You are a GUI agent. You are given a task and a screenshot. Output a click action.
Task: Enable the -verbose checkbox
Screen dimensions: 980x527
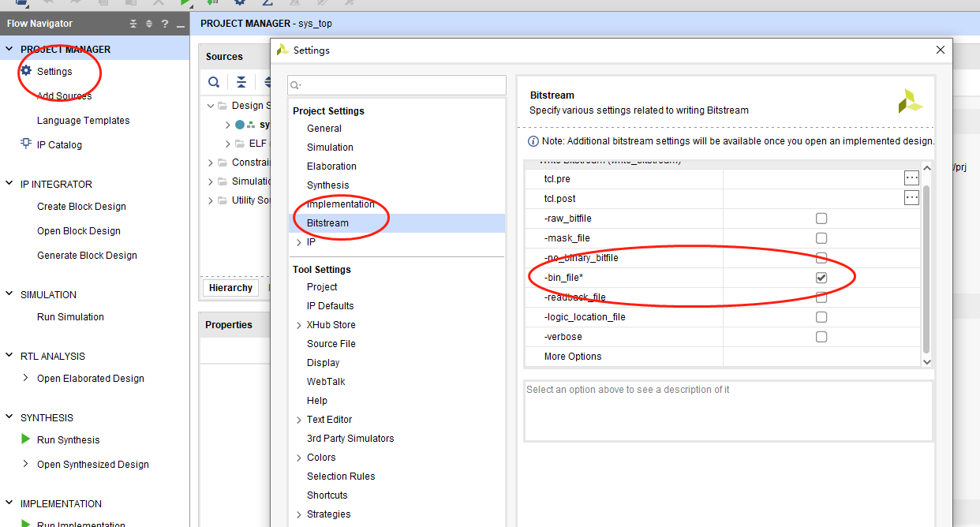(821, 337)
